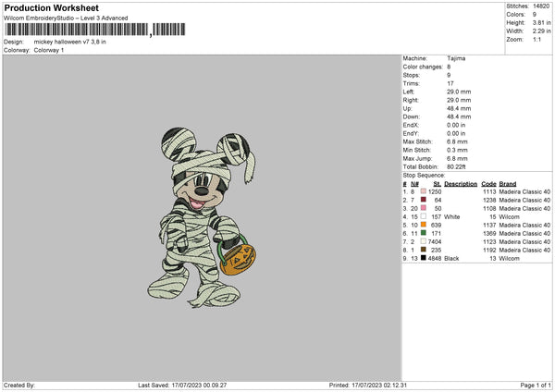This screenshot has width=555, height=392.
Task: Click the thread code '1137'
Action: click(x=489, y=225)
